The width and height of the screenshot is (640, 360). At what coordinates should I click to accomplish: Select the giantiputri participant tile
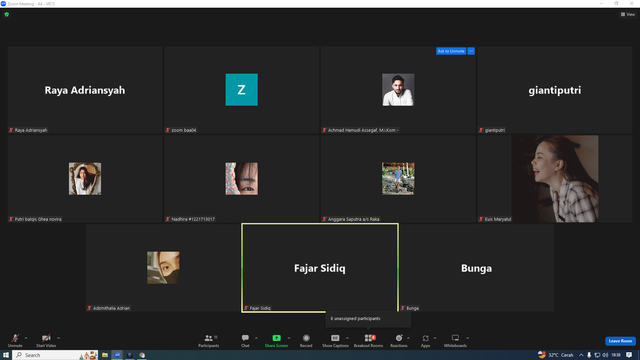click(555, 90)
